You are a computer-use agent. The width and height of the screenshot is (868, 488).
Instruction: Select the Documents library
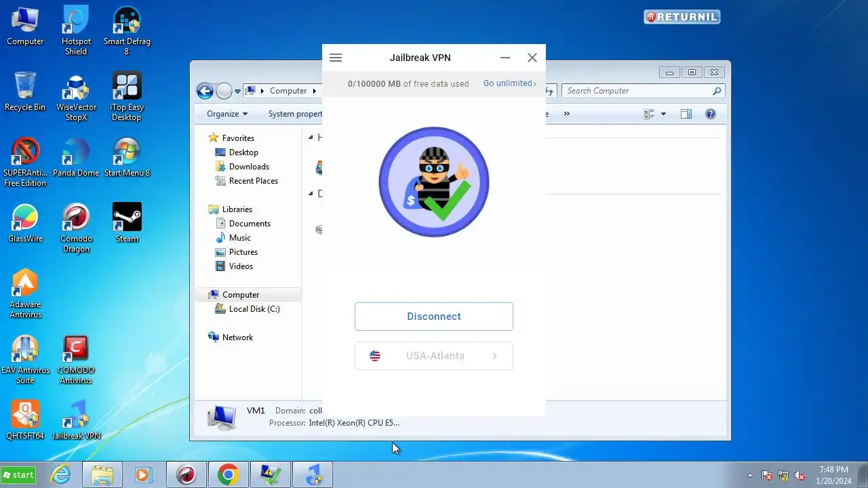click(250, 224)
